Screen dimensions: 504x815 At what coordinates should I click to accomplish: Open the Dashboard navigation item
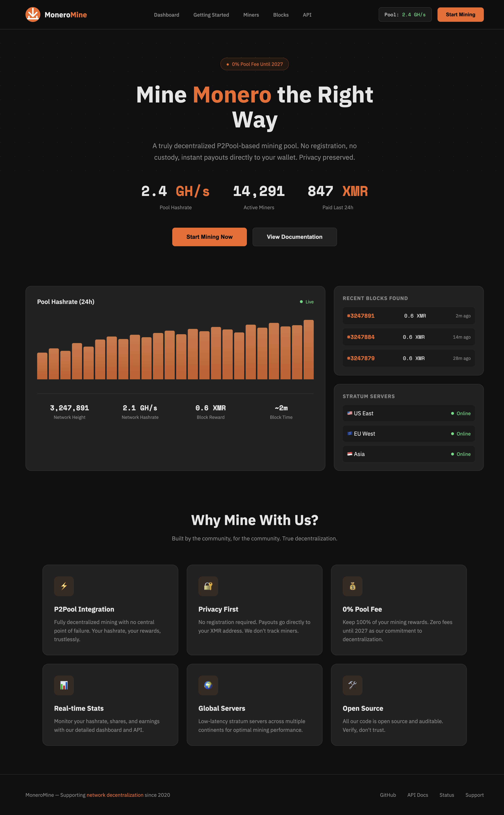167,15
